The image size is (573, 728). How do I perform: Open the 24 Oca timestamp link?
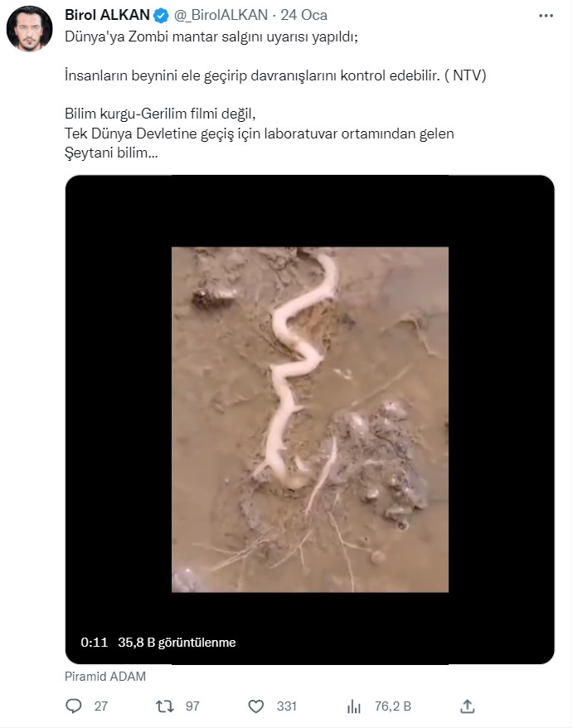click(x=303, y=15)
